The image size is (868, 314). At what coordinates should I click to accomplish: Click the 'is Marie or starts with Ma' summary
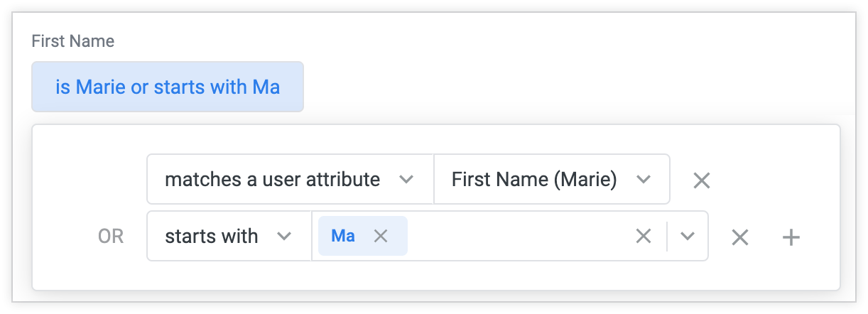tap(168, 87)
